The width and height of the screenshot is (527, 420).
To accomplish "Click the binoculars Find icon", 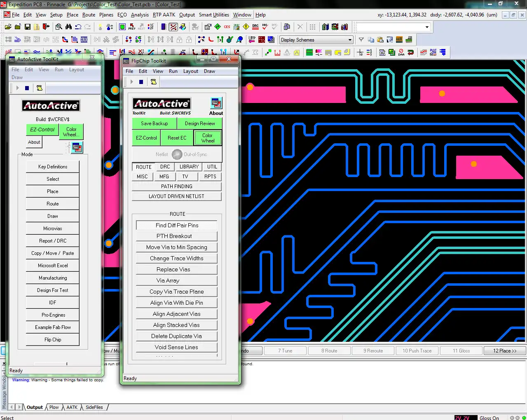I will [x=68, y=27].
